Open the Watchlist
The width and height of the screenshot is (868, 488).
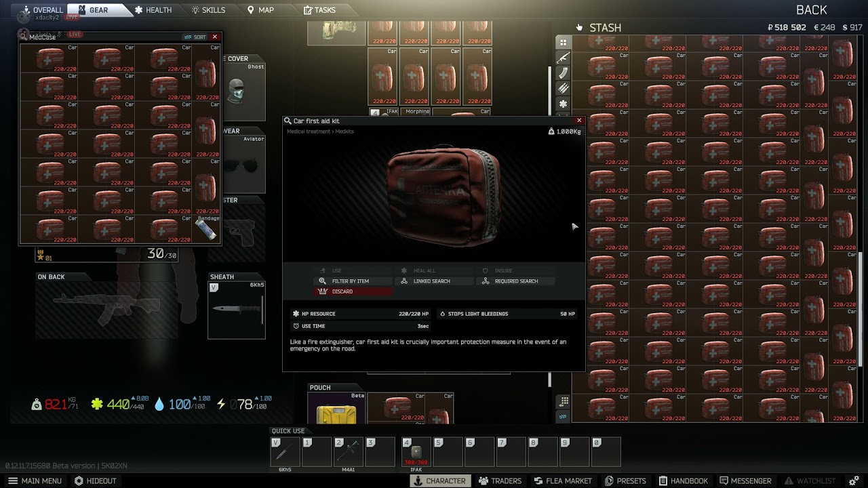810,481
